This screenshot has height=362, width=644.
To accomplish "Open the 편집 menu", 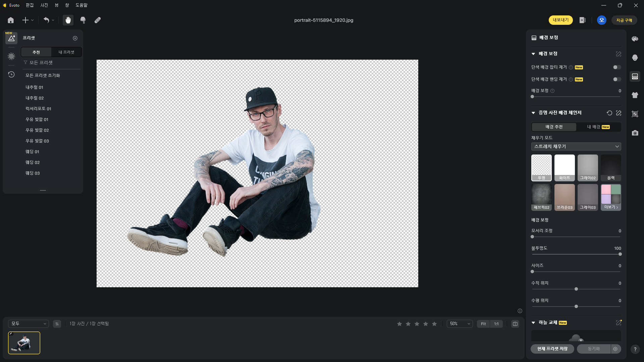I will point(30,5).
